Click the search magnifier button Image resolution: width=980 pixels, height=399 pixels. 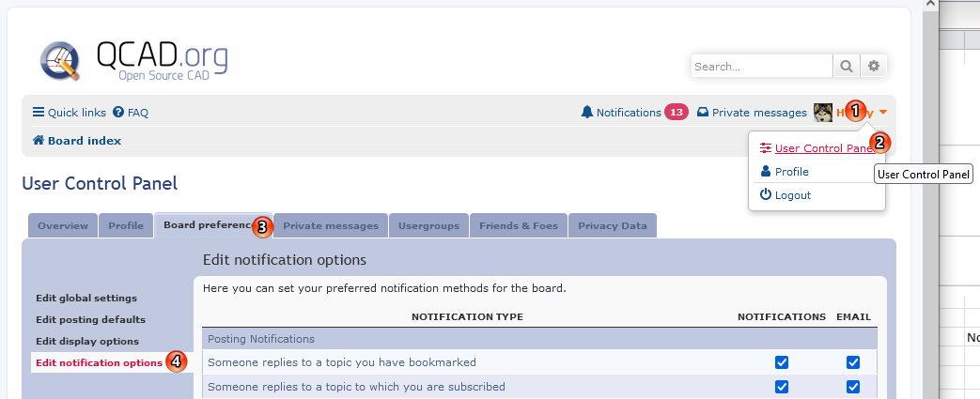coord(847,67)
